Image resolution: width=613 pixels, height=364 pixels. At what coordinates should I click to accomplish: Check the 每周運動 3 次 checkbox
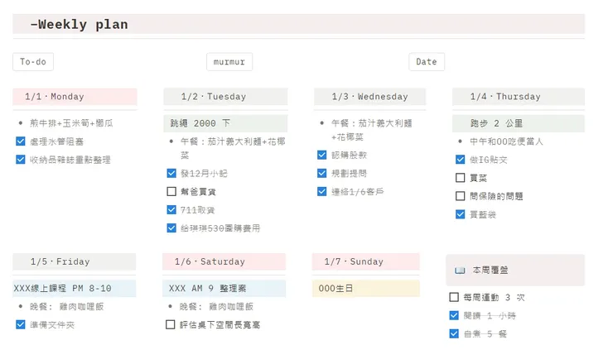point(454,297)
